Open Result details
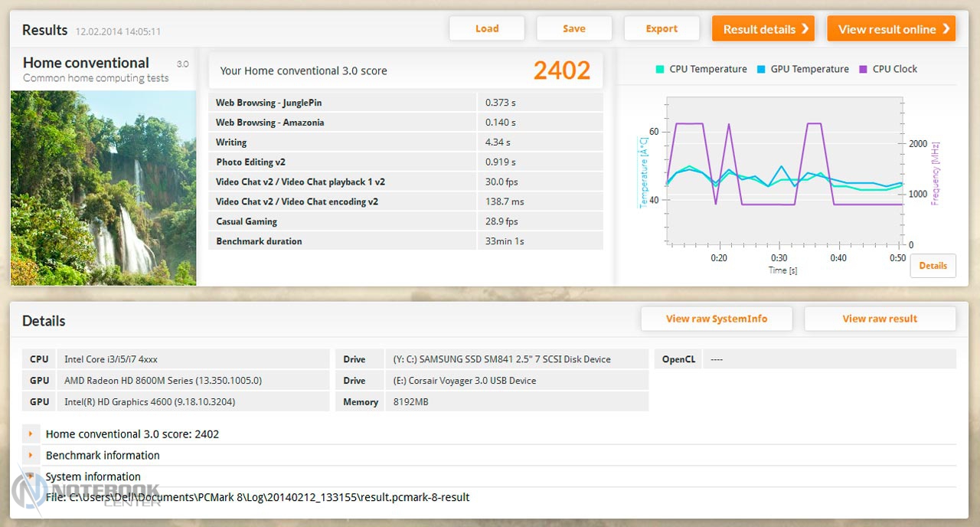This screenshot has height=527, width=980. pos(763,29)
